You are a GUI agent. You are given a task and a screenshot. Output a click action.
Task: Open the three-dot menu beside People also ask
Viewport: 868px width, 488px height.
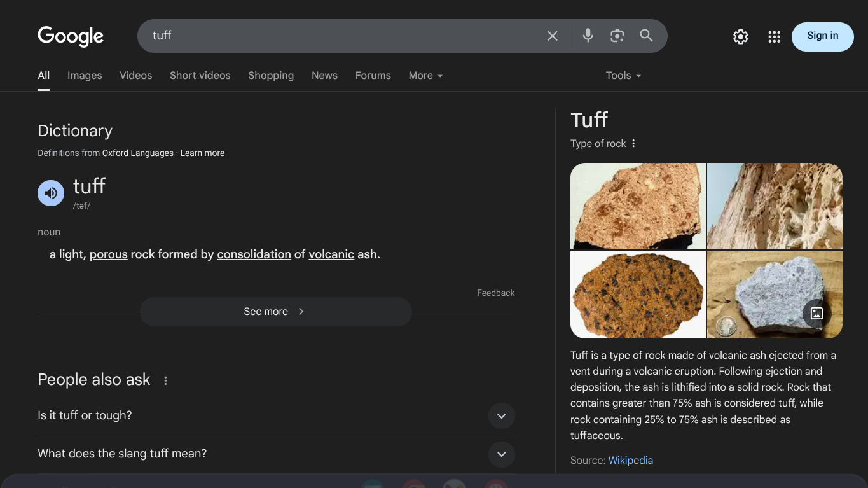point(165,380)
